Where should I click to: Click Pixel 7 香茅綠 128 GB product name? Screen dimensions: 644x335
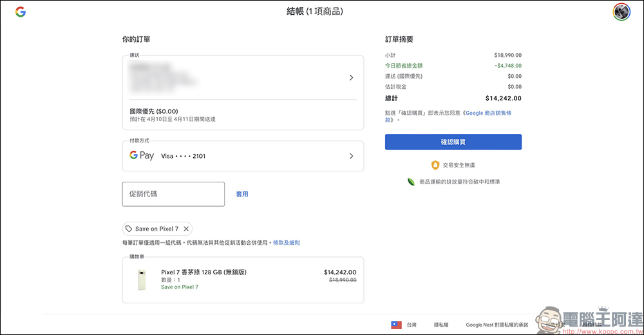[x=204, y=272]
